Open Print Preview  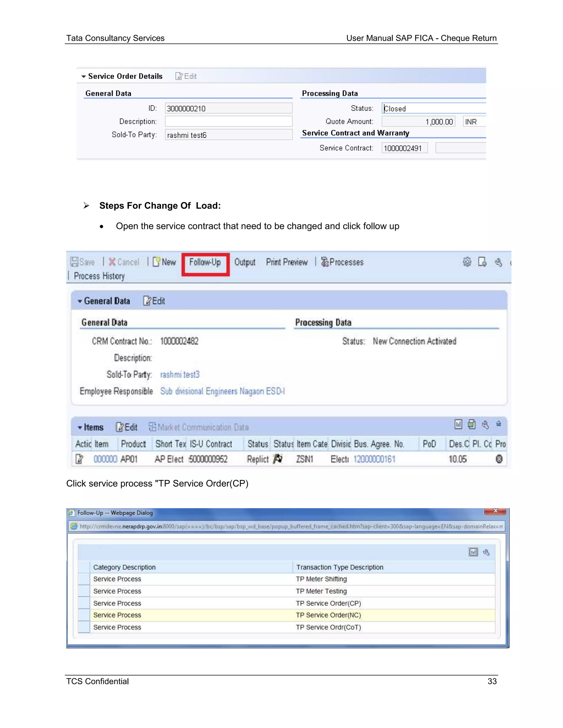[x=287, y=262]
